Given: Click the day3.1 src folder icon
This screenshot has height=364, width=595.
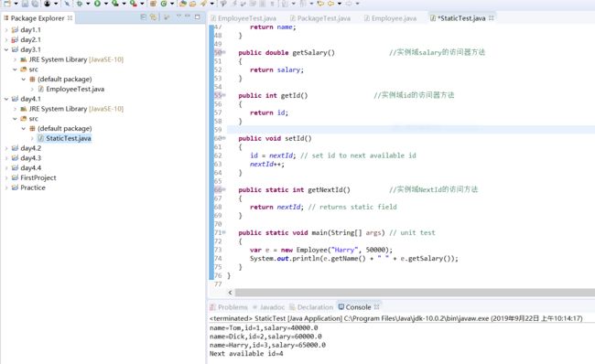Looking at the screenshot, I should point(24,69).
